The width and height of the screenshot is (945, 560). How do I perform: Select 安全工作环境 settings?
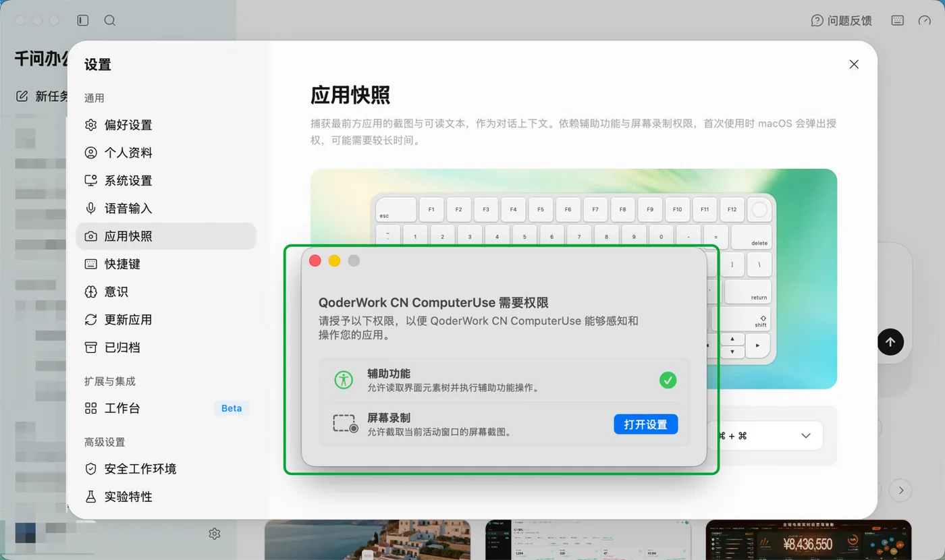coord(166,469)
